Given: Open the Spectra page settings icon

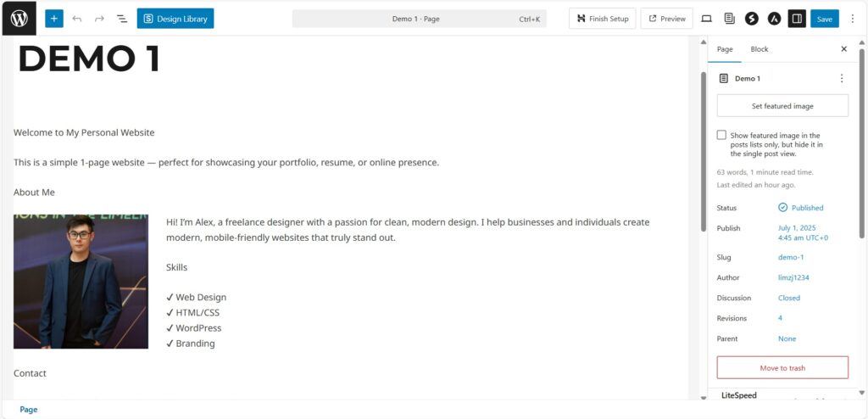Looking at the screenshot, I should tap(751, 19).
